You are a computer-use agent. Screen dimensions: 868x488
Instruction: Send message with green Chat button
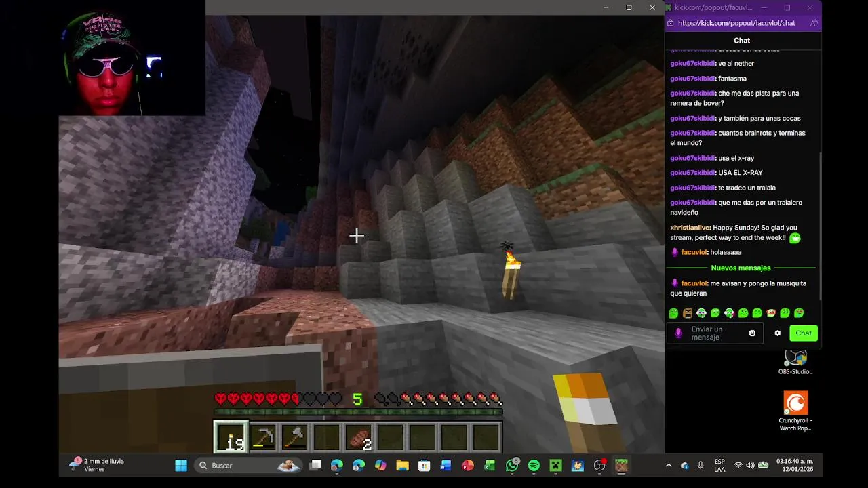804,333
